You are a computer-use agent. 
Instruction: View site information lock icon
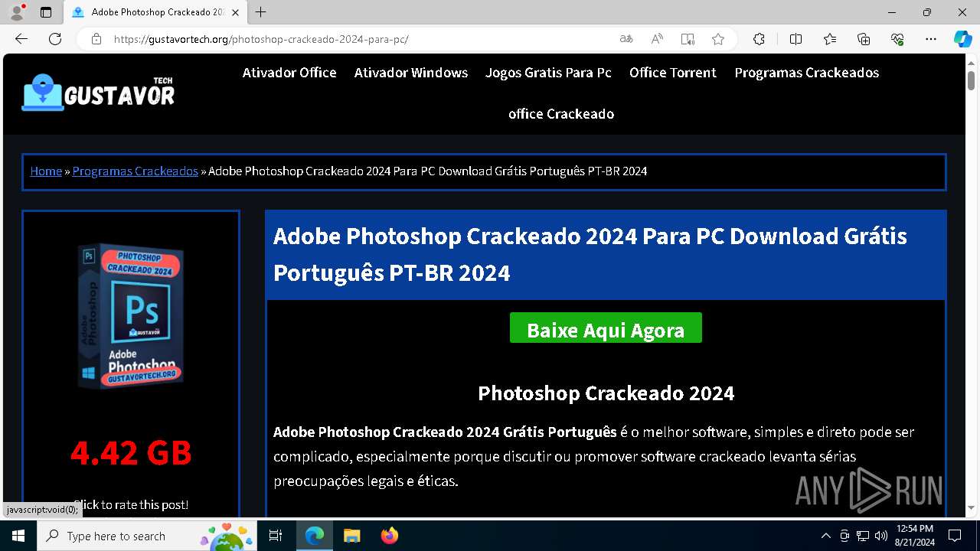pos(96,39)
